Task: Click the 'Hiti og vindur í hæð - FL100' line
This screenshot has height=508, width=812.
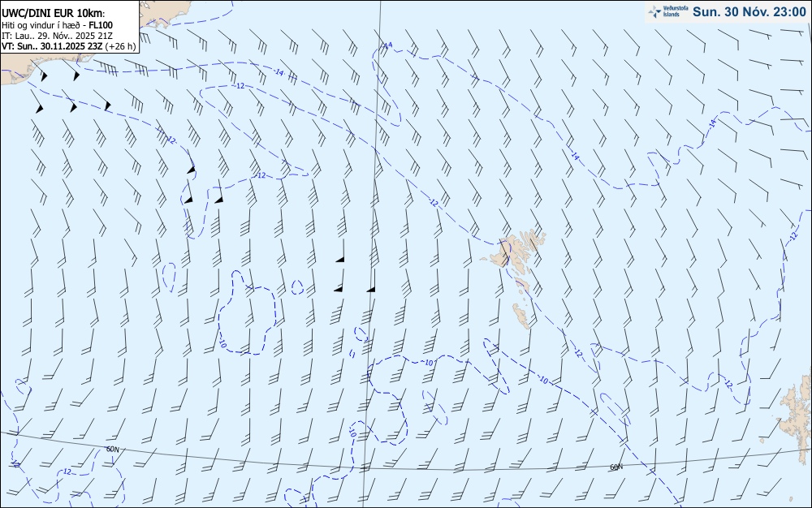Action: [57, 25]
